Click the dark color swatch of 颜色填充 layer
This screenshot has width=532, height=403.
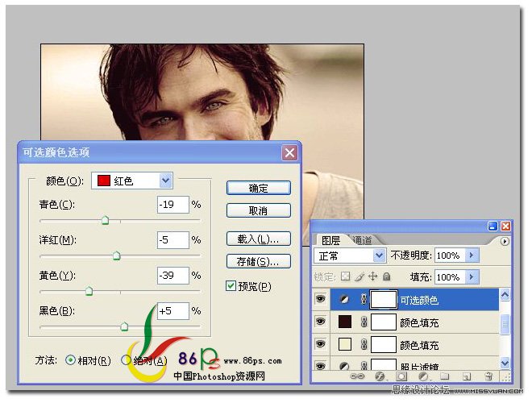(345, 322)
